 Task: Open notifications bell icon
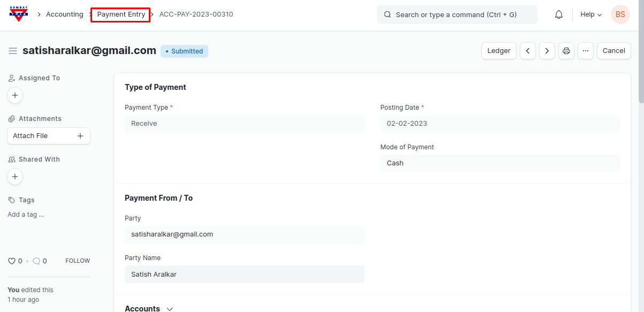tap(558, 14)
